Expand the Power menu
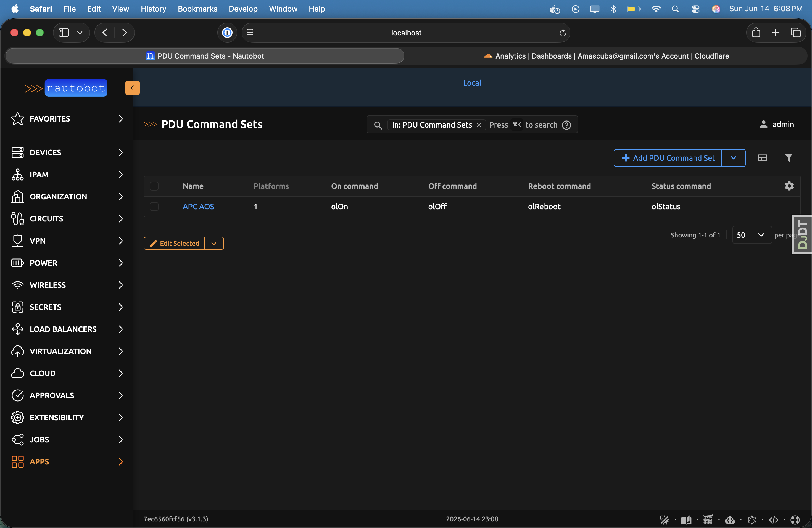 tap(67, 263)
